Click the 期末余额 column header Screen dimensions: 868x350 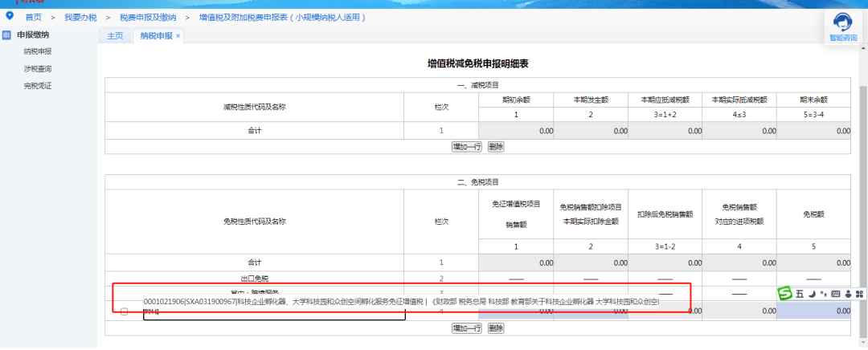813,100
